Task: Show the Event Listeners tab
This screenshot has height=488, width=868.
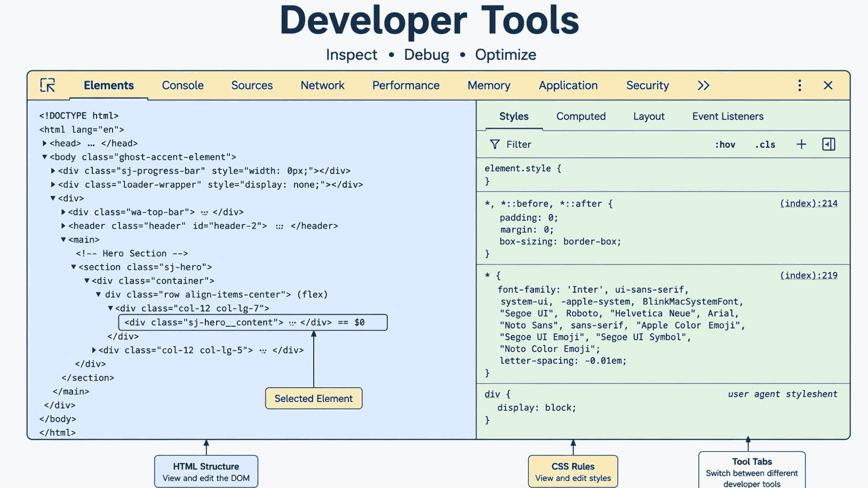Action: click(x=728, y=116)
